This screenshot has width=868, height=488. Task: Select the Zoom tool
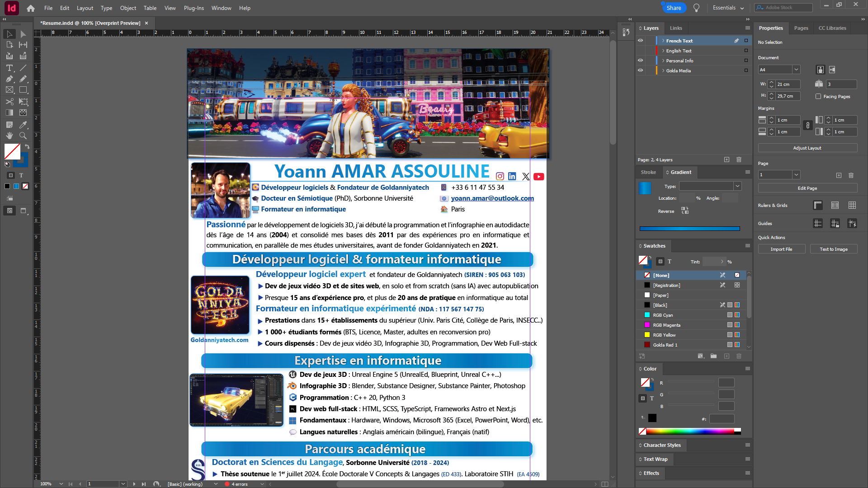pos(23,136)
